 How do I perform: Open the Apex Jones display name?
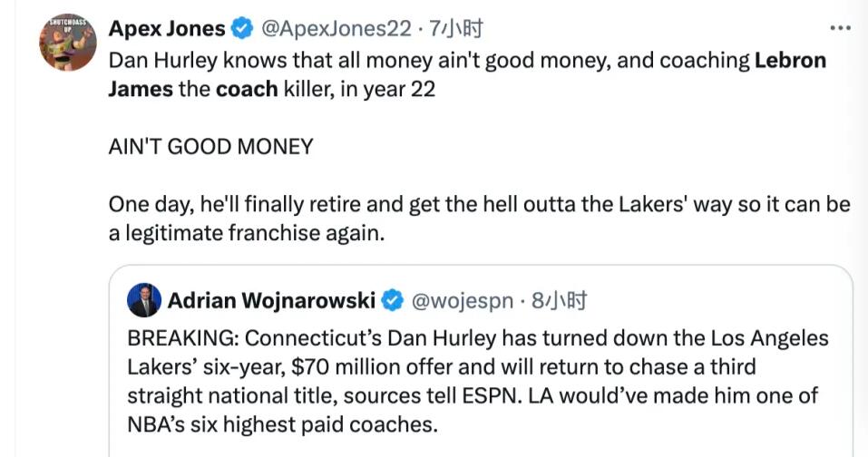coord(167,28)
